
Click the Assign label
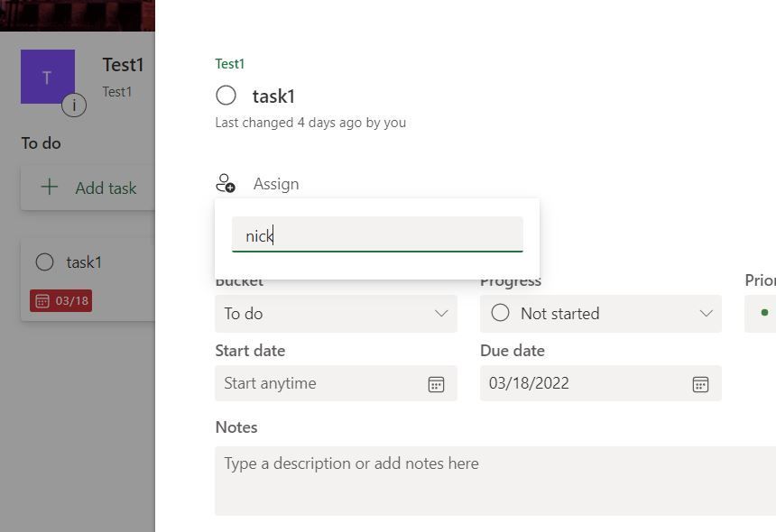pos(276,184)
